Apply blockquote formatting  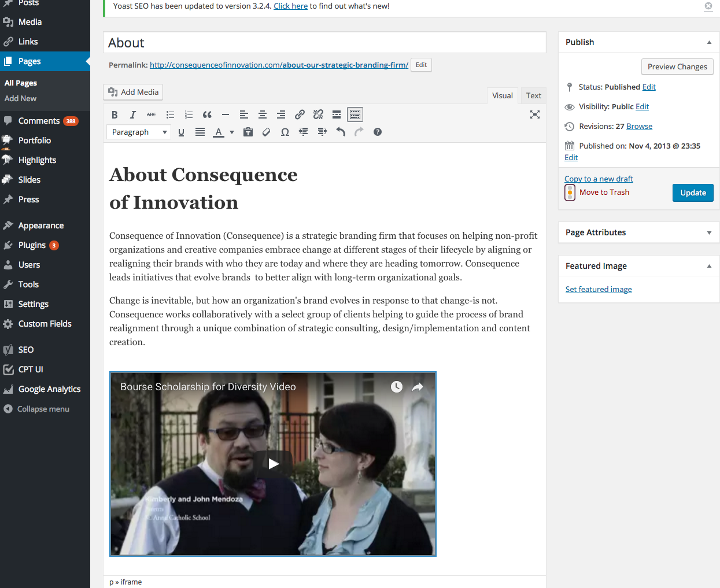click(207, 114)
